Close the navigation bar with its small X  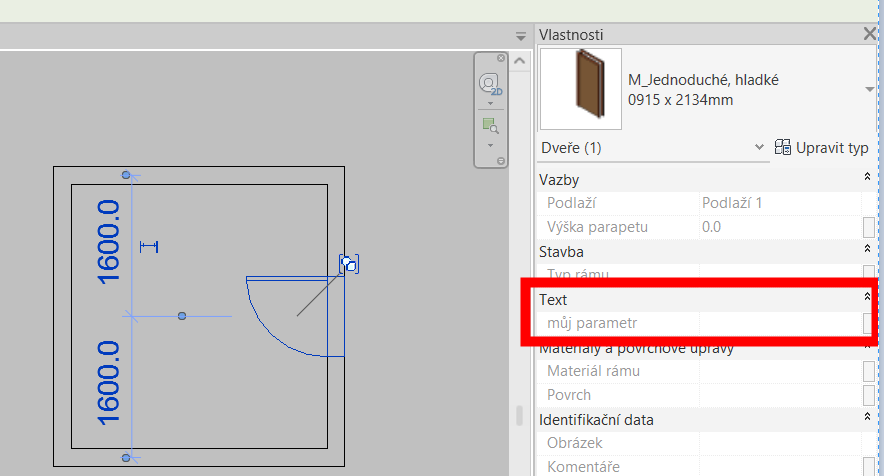[500, 59]
